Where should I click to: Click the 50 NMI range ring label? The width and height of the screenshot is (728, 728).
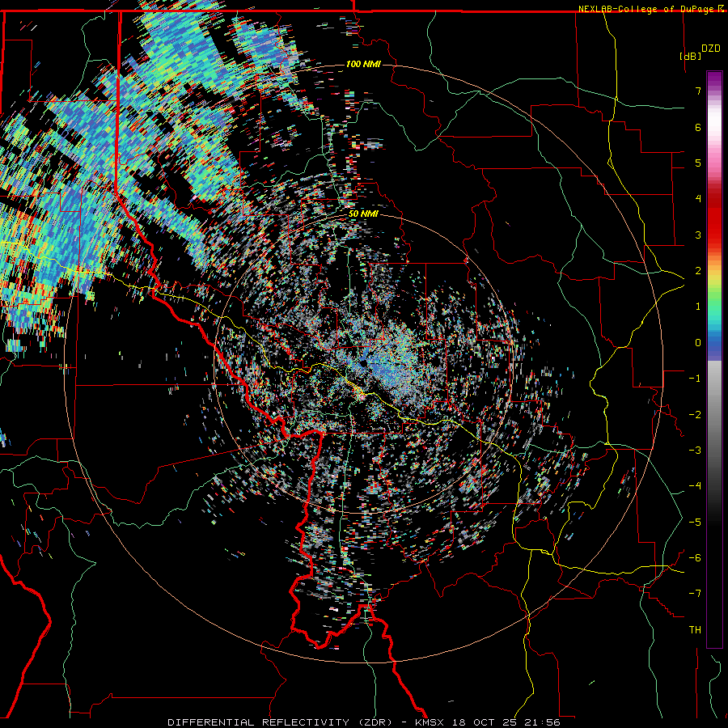pos(363,214)
